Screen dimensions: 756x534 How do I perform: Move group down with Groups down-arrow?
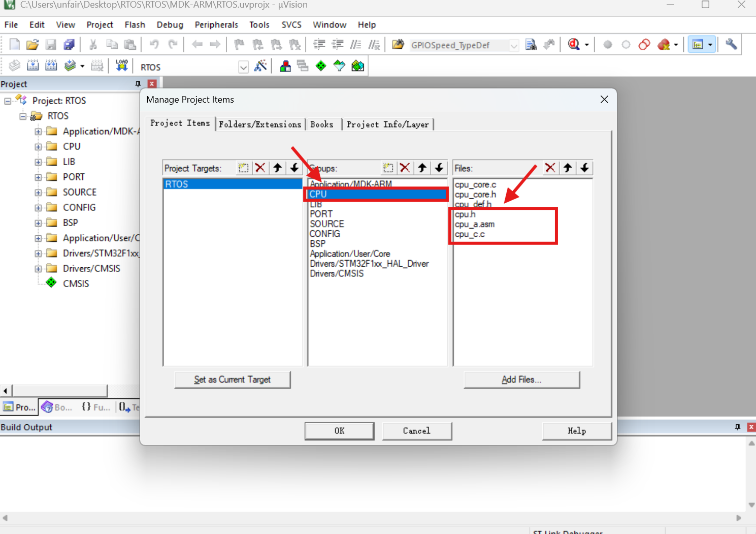point(439,168)
